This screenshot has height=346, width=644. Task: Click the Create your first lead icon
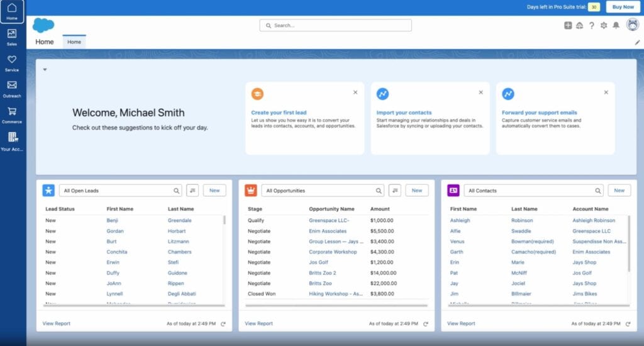click(257, 94)
